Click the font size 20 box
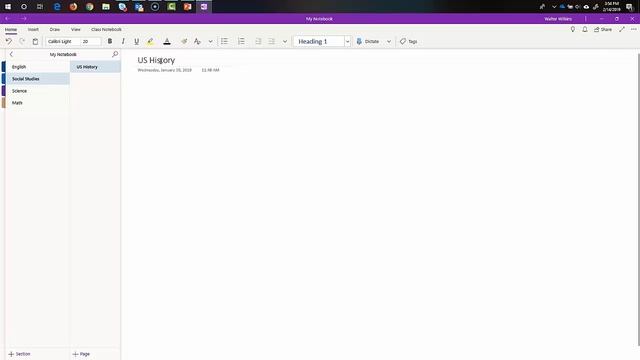640x360 pixels. (x=91, y=41)
